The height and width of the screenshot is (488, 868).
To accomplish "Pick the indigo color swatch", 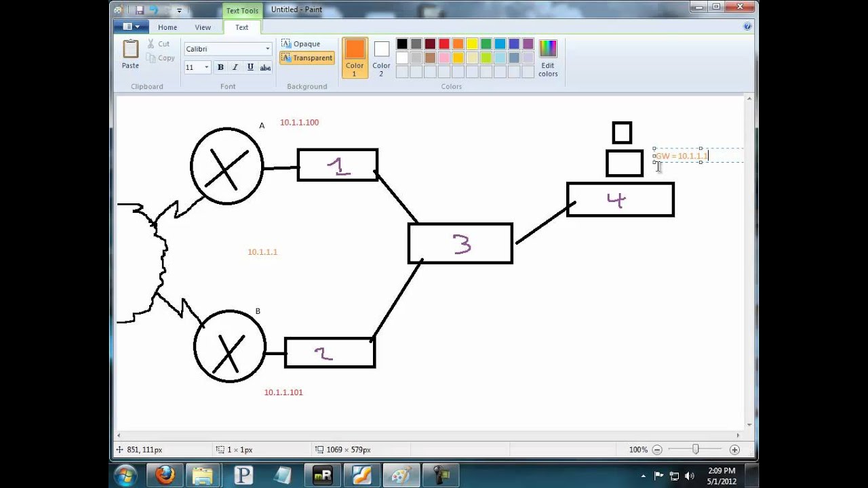I will (x=514, y=44).
